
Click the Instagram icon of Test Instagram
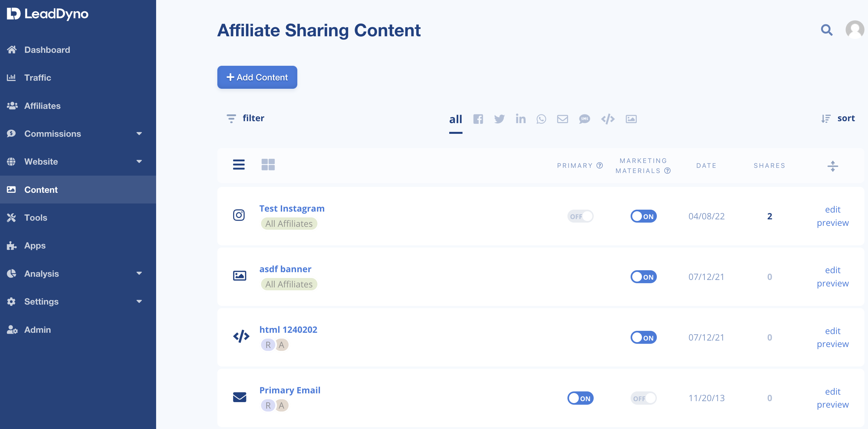[239, 215]
